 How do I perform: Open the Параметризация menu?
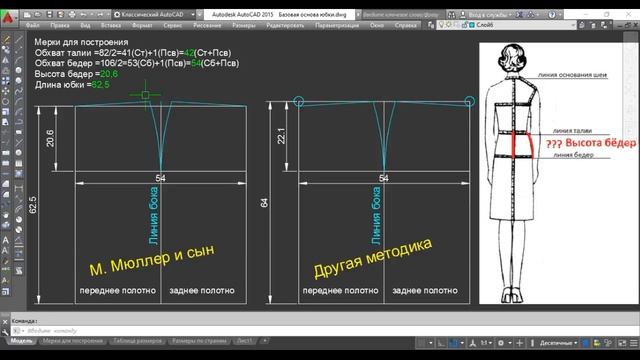coord(337,25)
